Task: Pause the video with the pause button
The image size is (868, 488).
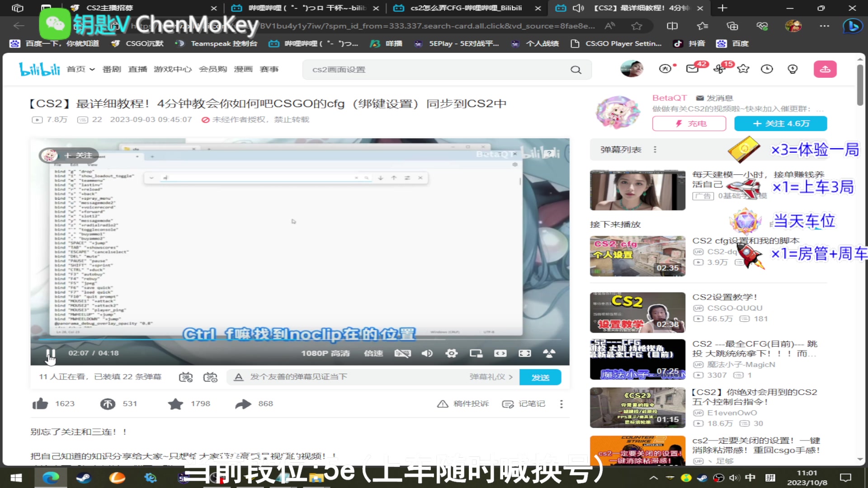Action: (51, 353)
